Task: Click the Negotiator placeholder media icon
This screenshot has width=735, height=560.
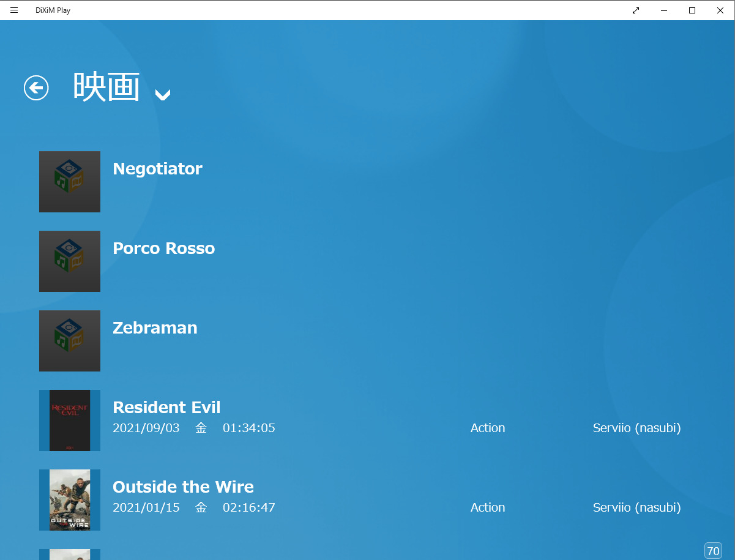Action: (70, 182)
